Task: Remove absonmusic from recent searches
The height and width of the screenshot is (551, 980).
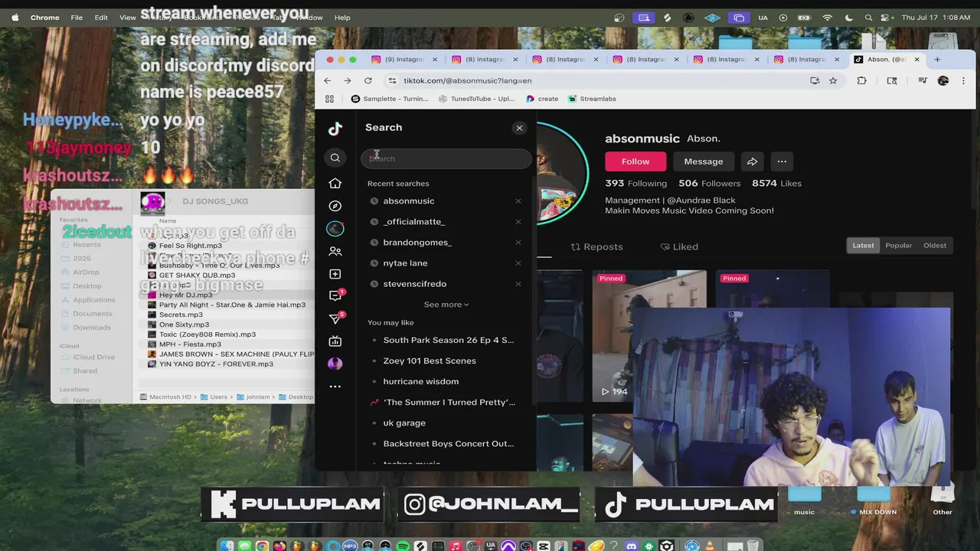Action: (x=518, y=201)
